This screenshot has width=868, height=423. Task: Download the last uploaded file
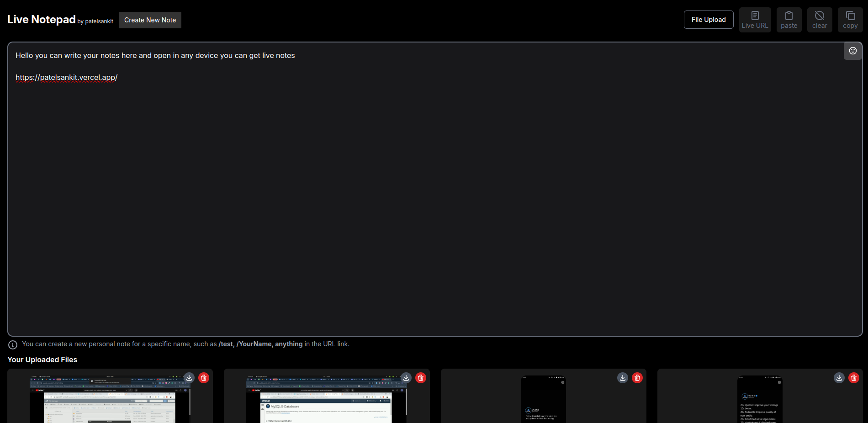point(839,378)
